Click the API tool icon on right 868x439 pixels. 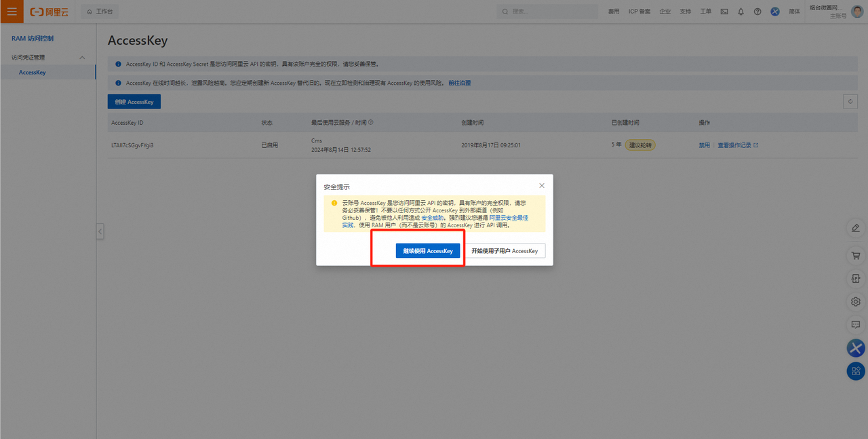(x=856, y=279)
